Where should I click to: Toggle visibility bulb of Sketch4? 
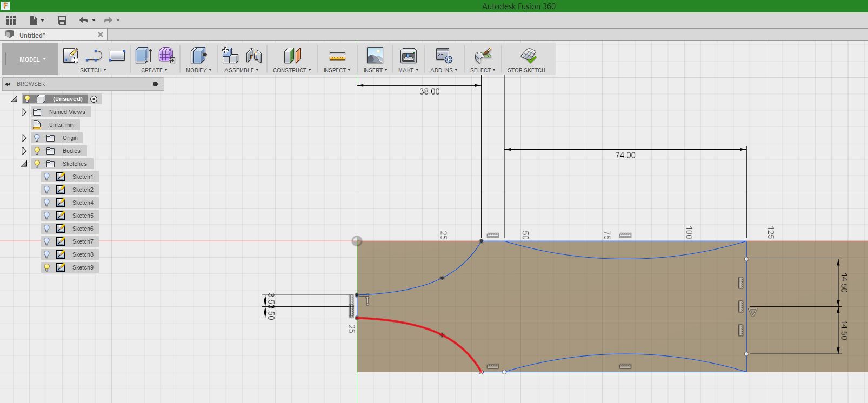point(47,203)
